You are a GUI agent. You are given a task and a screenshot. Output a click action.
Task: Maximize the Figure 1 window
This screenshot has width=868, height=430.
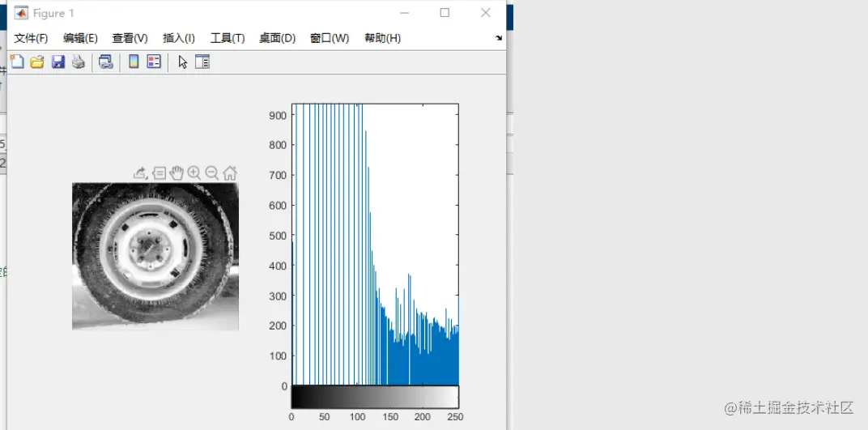[445, 13]
